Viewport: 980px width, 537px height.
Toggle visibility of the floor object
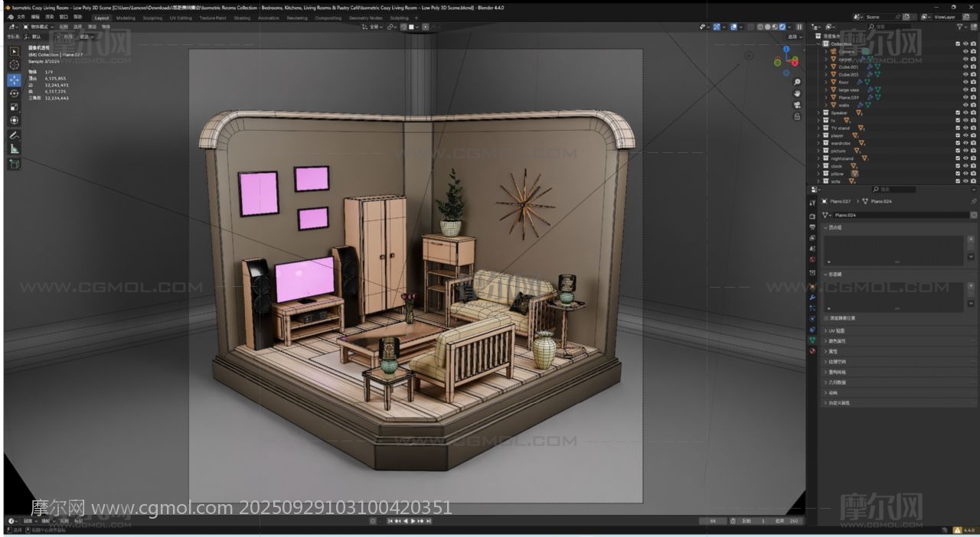965,82
